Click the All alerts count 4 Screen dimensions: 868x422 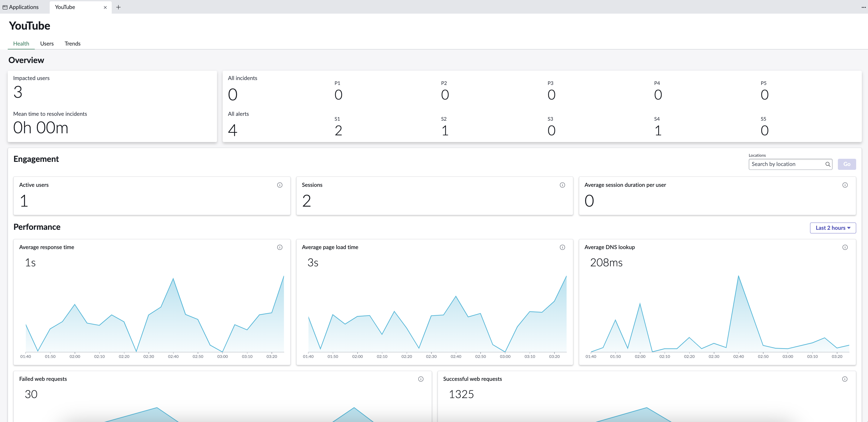coord(232,131)
